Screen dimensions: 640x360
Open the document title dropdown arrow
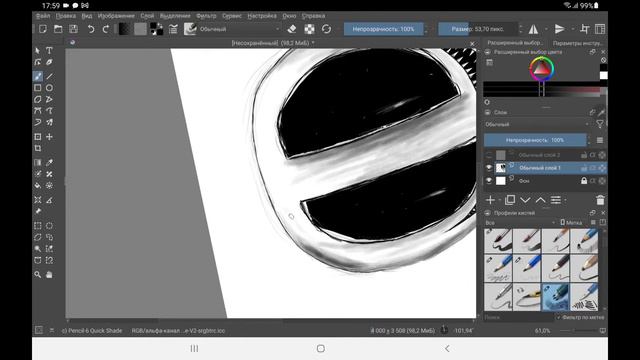click(x=313, y=42)
